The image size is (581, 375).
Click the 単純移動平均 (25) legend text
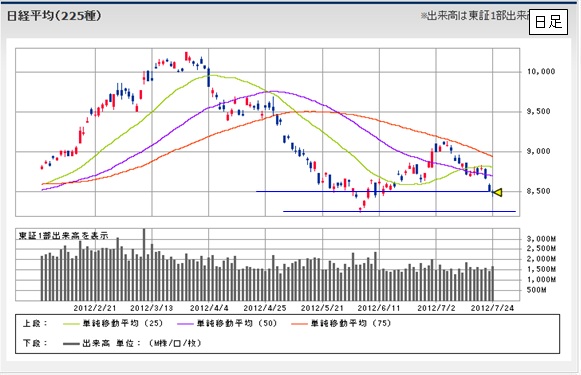point(123,323)
